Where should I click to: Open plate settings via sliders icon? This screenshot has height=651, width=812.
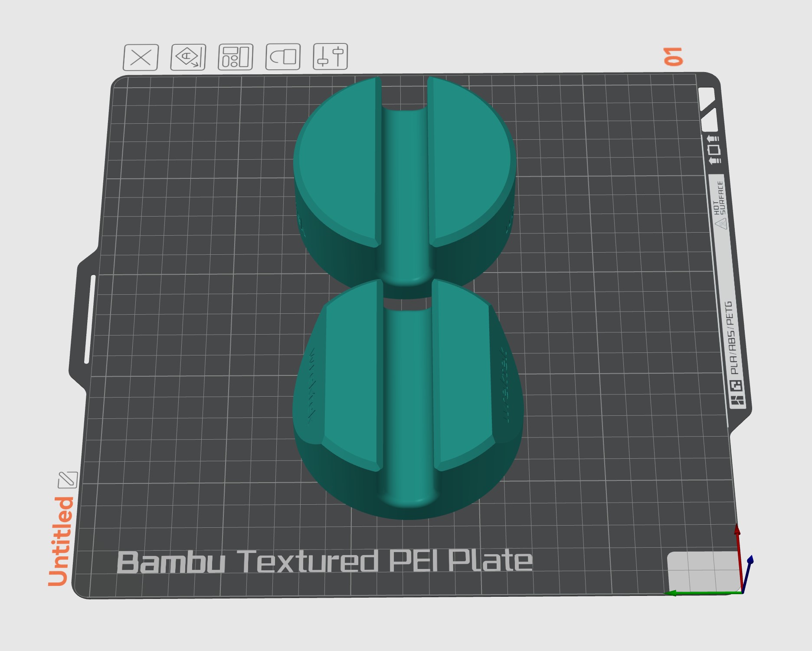(330, 56)
